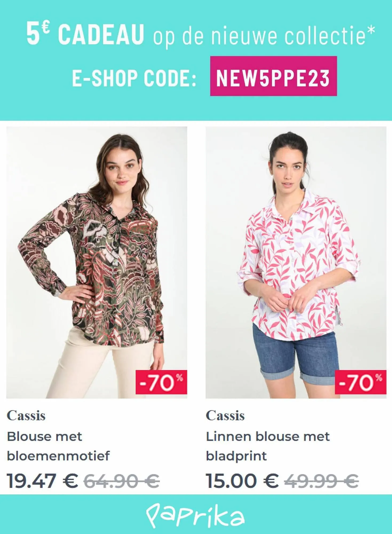Select the Blouse met bloemenmotief title
This screenshot has width=392, height=534.
point(58,446)
